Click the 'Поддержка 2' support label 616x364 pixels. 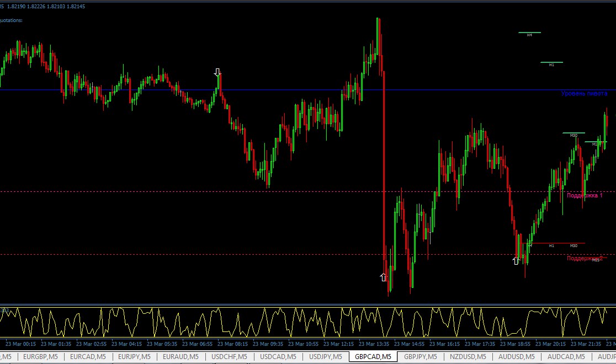[x=585, y=258]
